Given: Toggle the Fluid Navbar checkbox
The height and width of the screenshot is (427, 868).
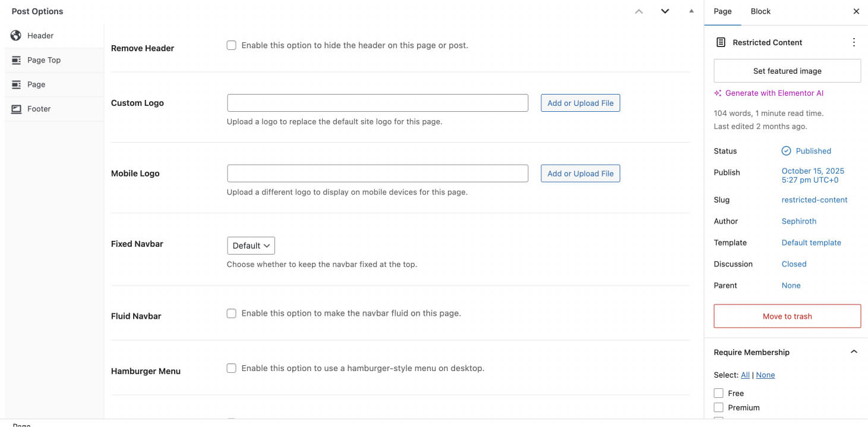Looking at the screenshot, I should (x=232, y=313).
